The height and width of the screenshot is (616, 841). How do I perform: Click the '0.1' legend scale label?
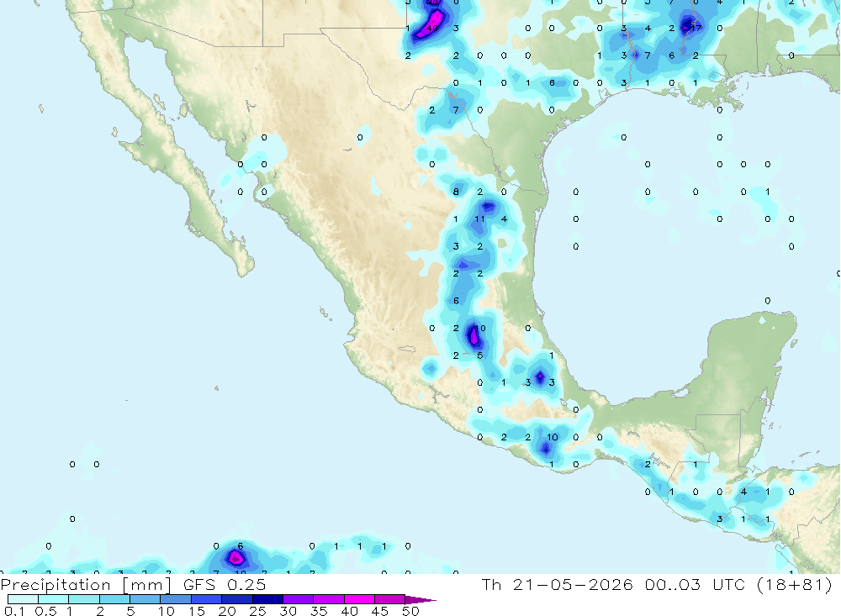14,611
